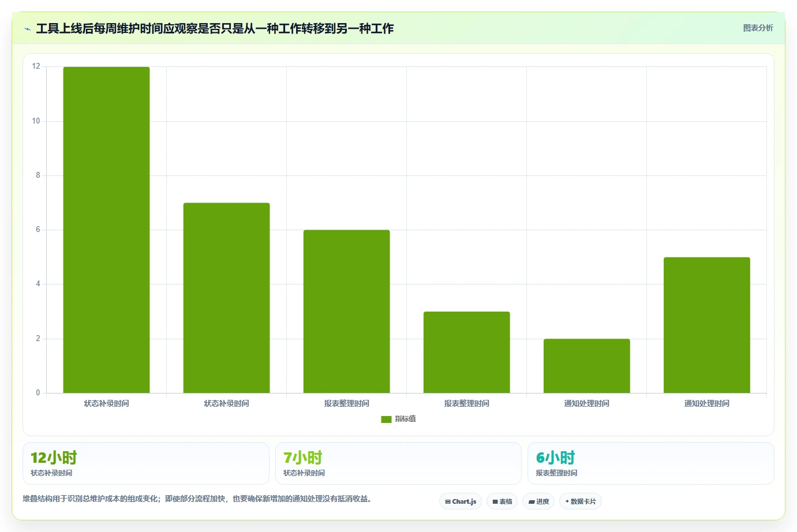This screenshot has height=532, width=797.
Task: Click the lightning icon beside the header title
Action: point(27,29)
